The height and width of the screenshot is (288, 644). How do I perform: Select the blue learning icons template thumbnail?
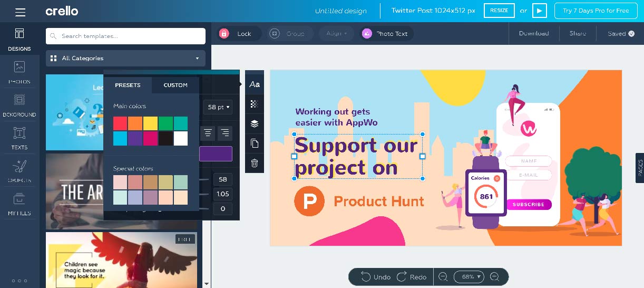tap(75, 112)
